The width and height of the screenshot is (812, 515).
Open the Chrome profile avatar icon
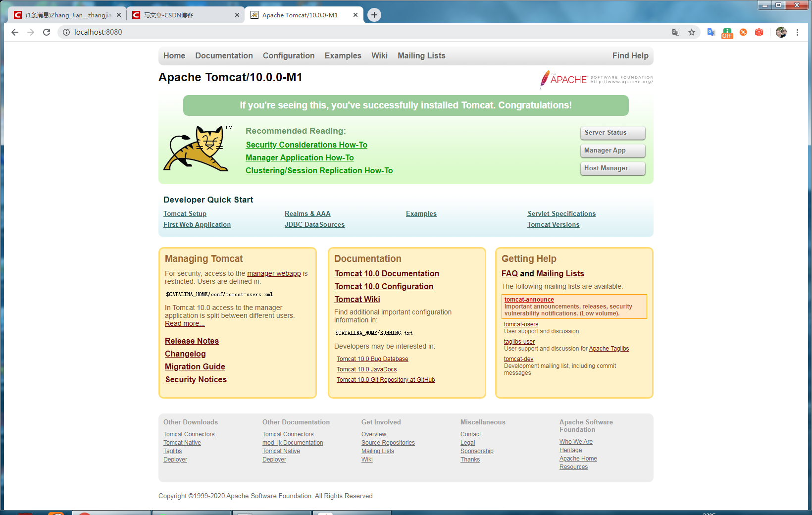781,32
